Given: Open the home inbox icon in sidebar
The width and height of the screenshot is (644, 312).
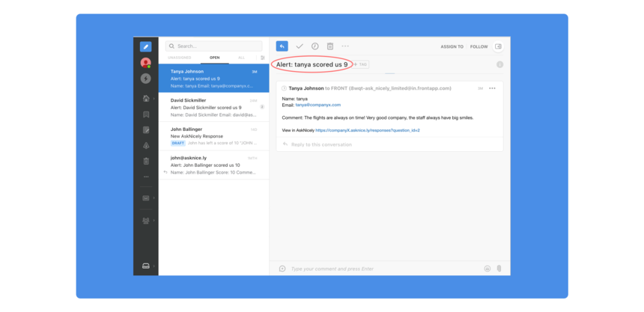Looking at the screenshot, I should (146, 99).
